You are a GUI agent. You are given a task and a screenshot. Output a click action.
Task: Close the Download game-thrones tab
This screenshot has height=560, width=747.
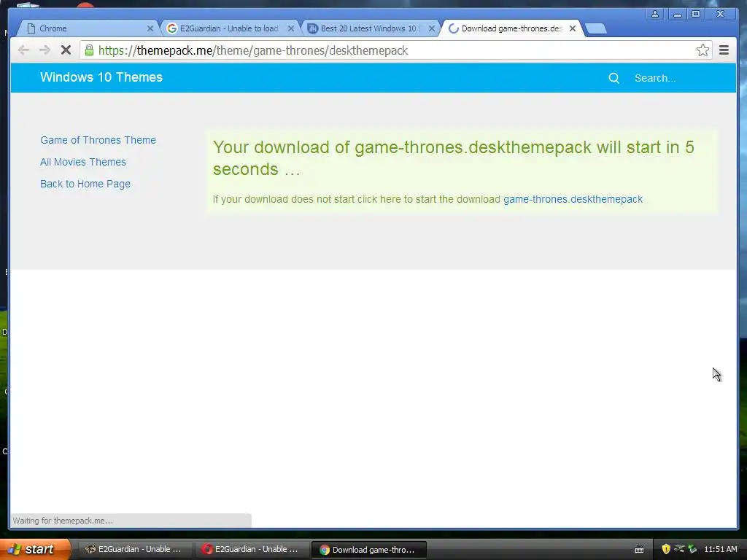click(x=573, y=28)
